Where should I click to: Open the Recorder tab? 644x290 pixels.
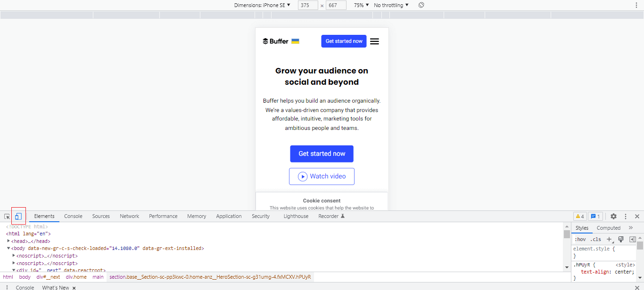click(331, 216)
